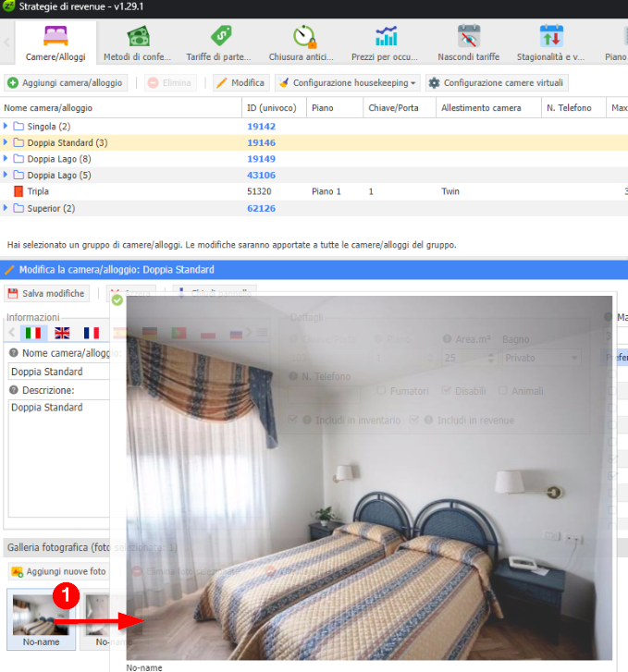Image resolution: width=628 pixels, height=672 pixels.
Task: Click the money icon of Metodi di conferma
Action: coord(138,36)
